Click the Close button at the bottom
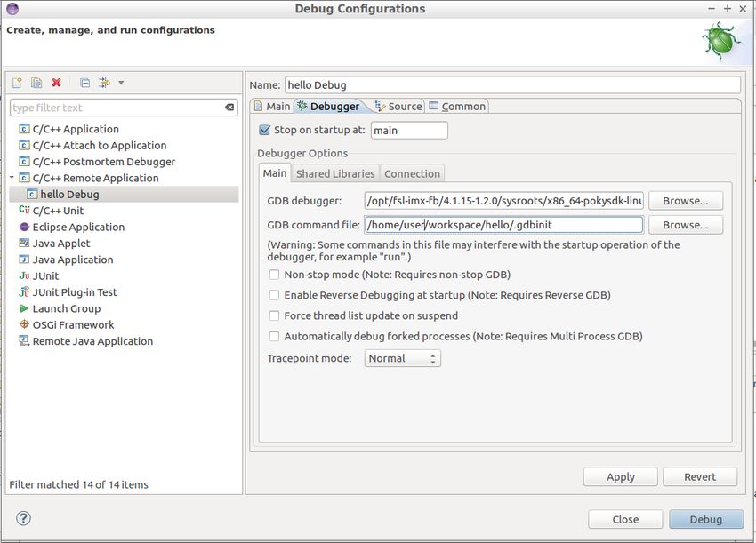This screenshot has height=543, width=756. 625,519
